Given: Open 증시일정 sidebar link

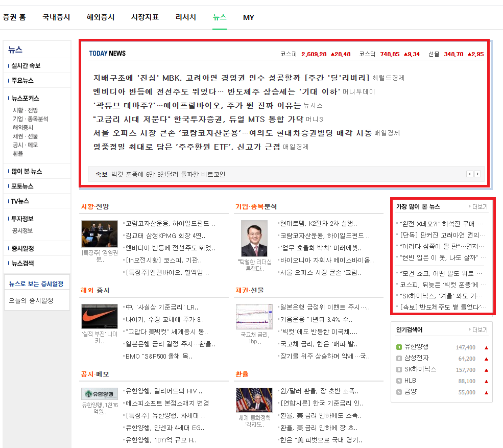Looking at the screenshot, I should coord(22,248).
